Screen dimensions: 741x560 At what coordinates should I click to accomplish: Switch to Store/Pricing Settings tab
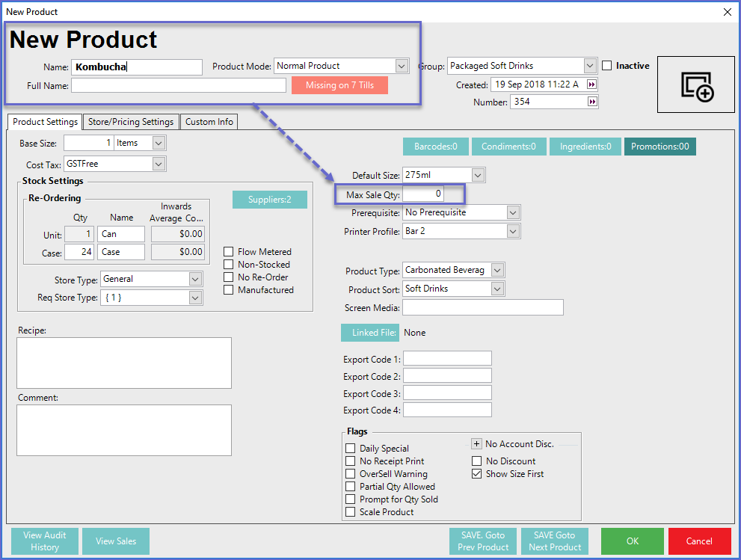(131, 122)
